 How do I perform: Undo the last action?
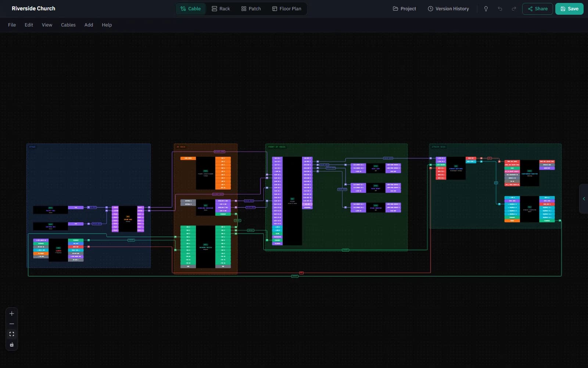(x=500, y=8)
